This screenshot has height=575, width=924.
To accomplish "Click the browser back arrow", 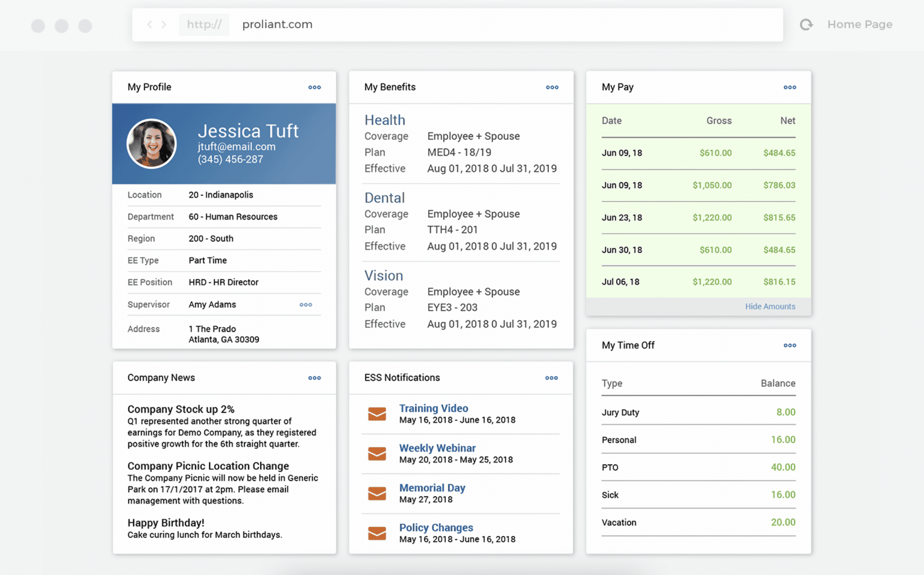I will coord(150,25).
